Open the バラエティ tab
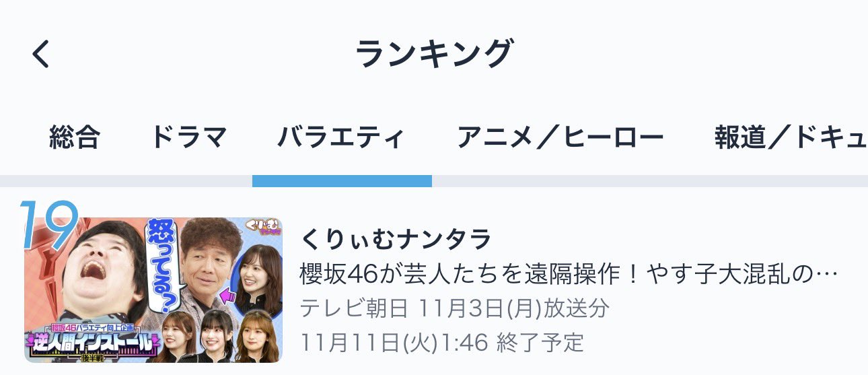Viewport: 868px width, 375px height. [x=341, y=138]
